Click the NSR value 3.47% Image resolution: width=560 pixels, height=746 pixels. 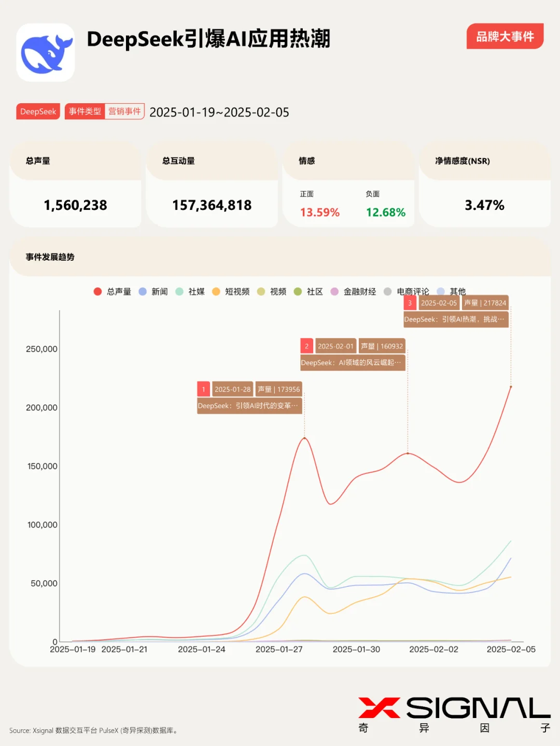[x=484, y=205]
